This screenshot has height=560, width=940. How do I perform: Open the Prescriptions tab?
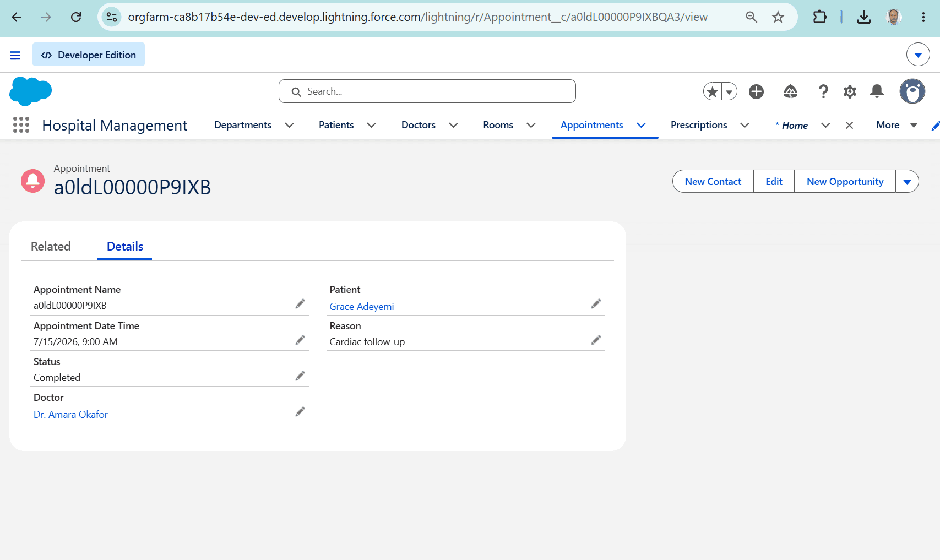point(699,125)
